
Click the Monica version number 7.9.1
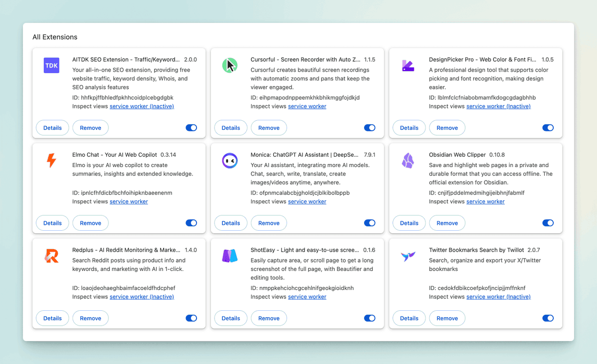coord(370,155)
